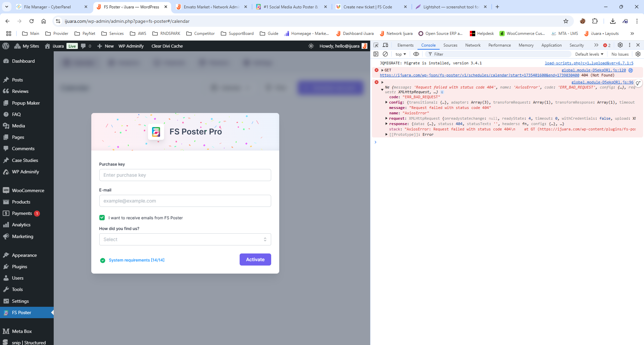Switch to Elements tab in DevTools
644x345 pixels.
(x=405, y=45)
